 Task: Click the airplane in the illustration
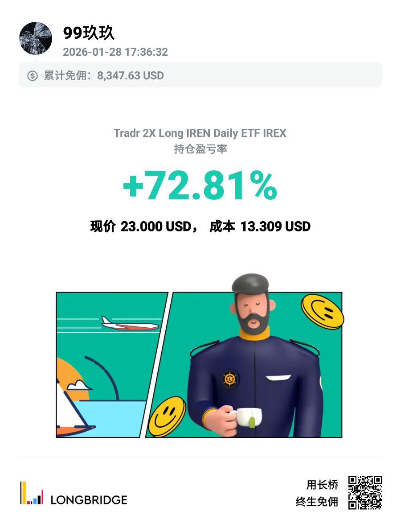tap(129, 324)
